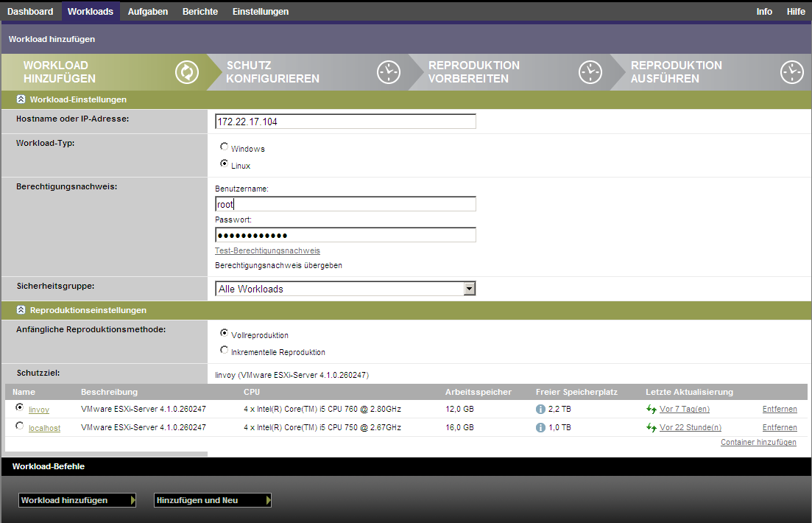Open the Sicherheitsgruppe dropdown
Image resolution: width=812 pixels, height=523 pixels.
[469, 289]
